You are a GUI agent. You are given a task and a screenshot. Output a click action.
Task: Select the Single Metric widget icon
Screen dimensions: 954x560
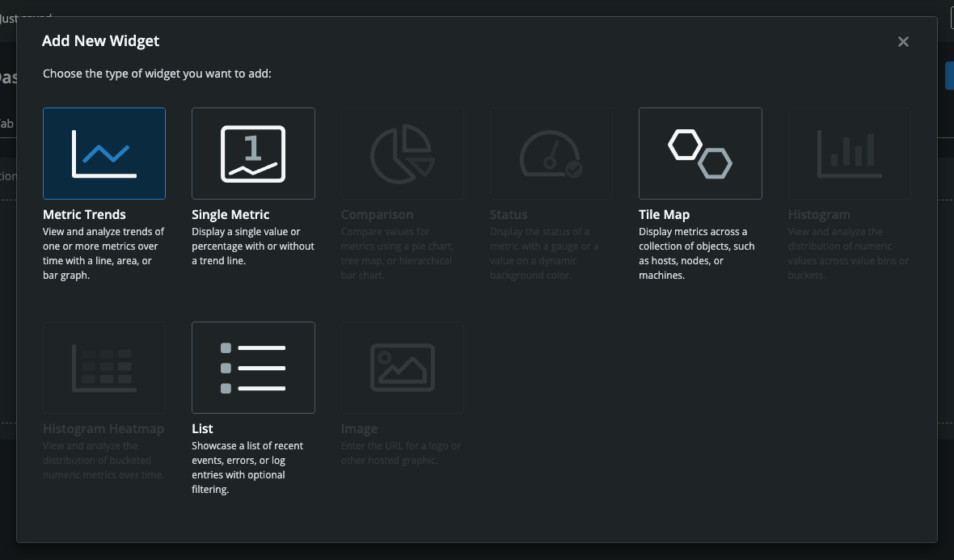tap(253, 154)
